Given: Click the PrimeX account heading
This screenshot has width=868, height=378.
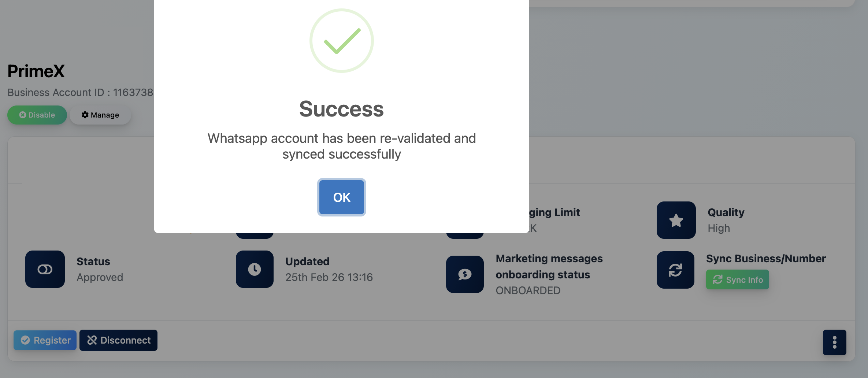Looking at the screenshot, I should (x=36, y=71).
